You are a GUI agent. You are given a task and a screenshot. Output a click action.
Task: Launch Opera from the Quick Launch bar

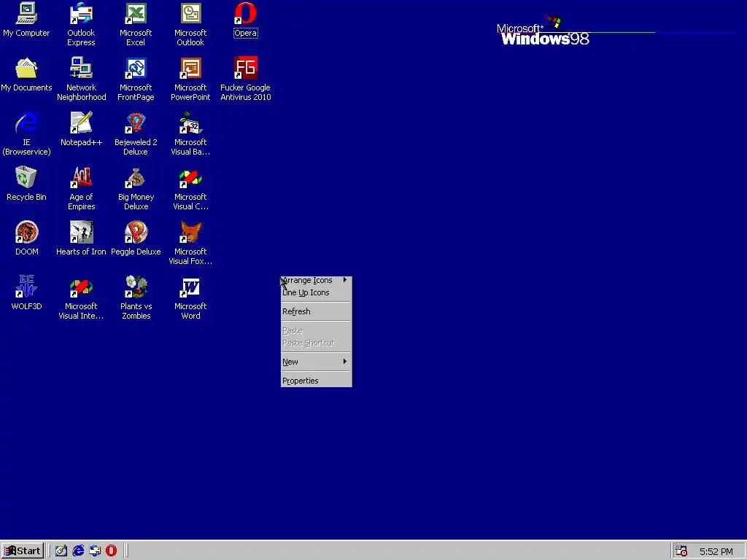click(x=112, y=551)
